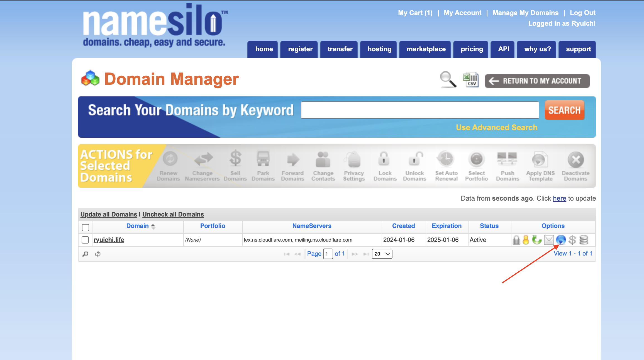Click the green renewal arrow icon
644x360 pixels.
[536, 240]
